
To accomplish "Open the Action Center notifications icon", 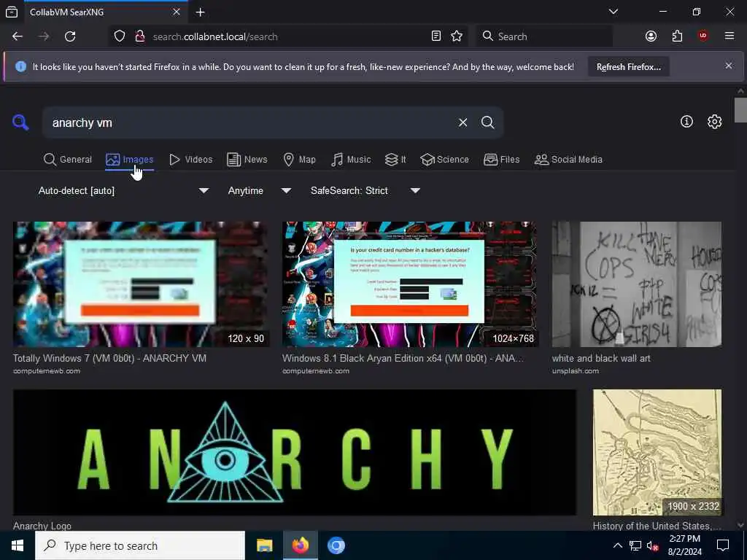I will pyautogui.click(x=723, y=545).
